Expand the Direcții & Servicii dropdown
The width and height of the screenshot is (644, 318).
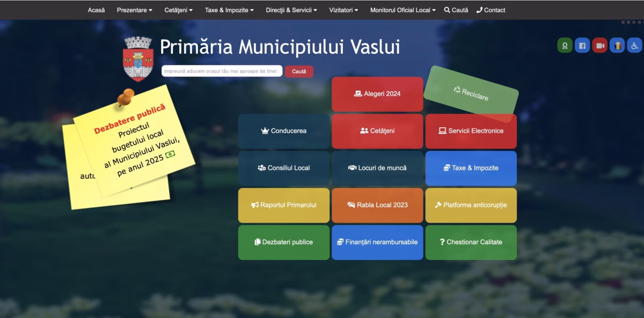pos(291,10)
